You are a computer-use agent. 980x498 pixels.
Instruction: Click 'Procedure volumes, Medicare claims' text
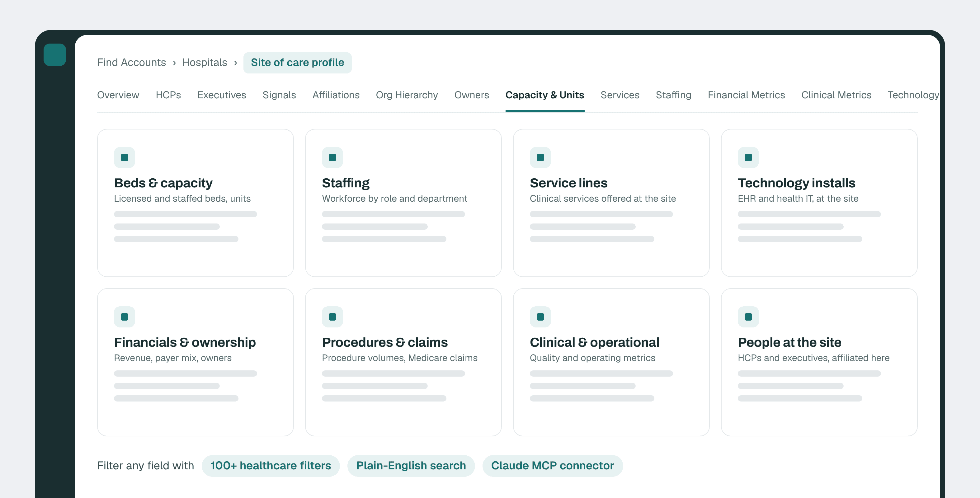click(400, 358)
